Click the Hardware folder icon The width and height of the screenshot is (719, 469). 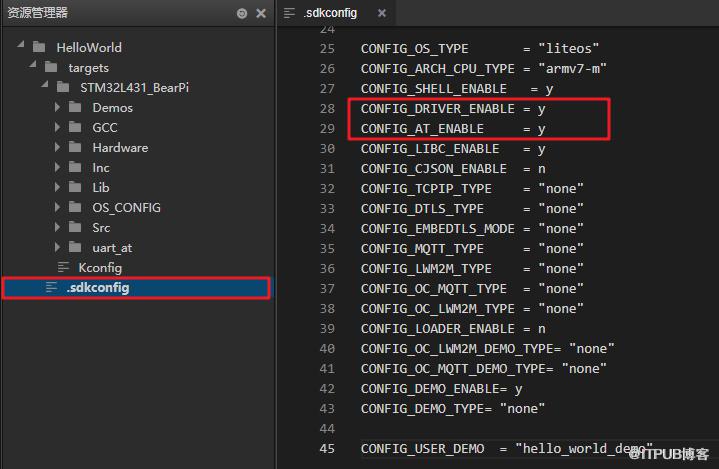point(75,147)
